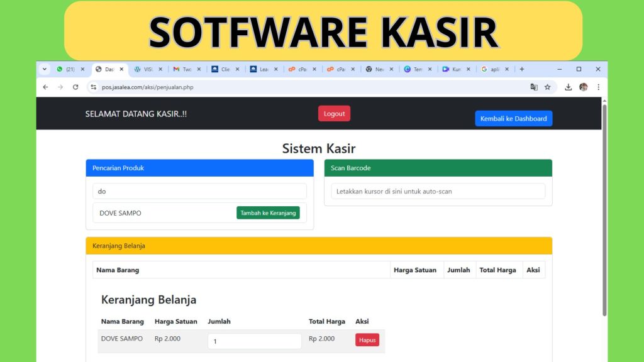The width and height of the screenshot is (644, 362).
Task: Click the Pencarian Produk search box
Action: point(199,191)
